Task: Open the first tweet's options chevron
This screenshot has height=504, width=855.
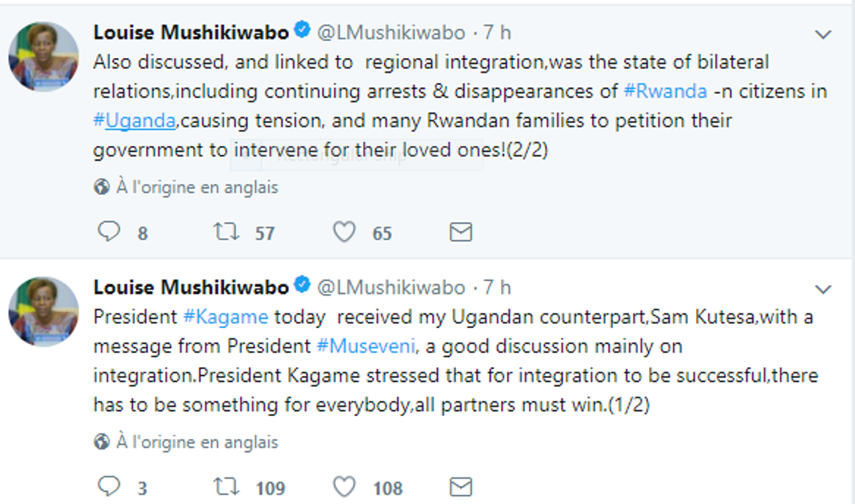Action: tap(823, 35)
